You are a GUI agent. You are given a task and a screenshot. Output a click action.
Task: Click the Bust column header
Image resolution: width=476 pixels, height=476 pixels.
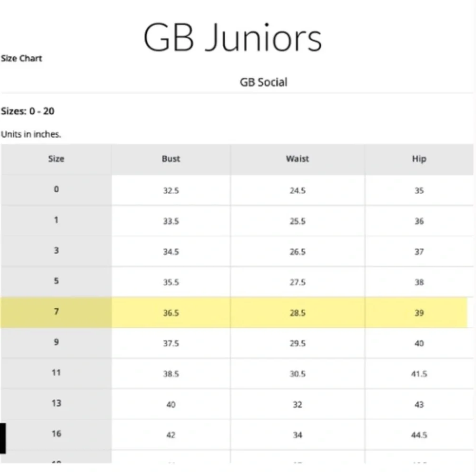click(171, 159)
